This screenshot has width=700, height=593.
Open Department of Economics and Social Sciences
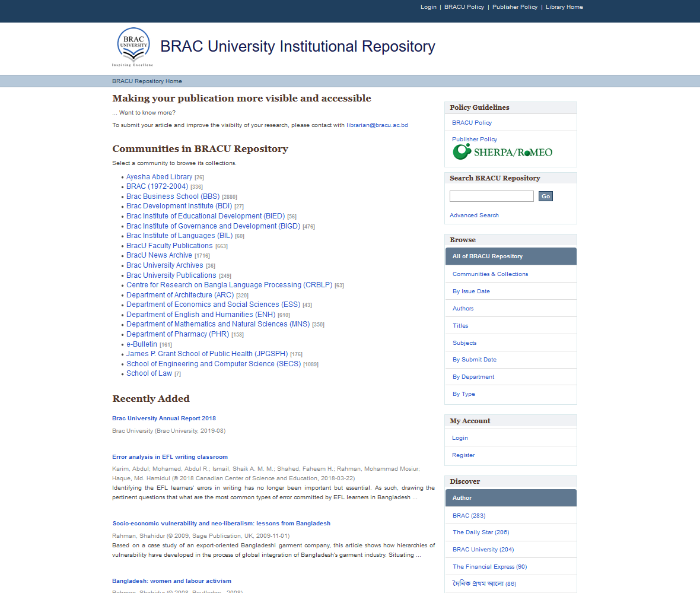[213, 305]
